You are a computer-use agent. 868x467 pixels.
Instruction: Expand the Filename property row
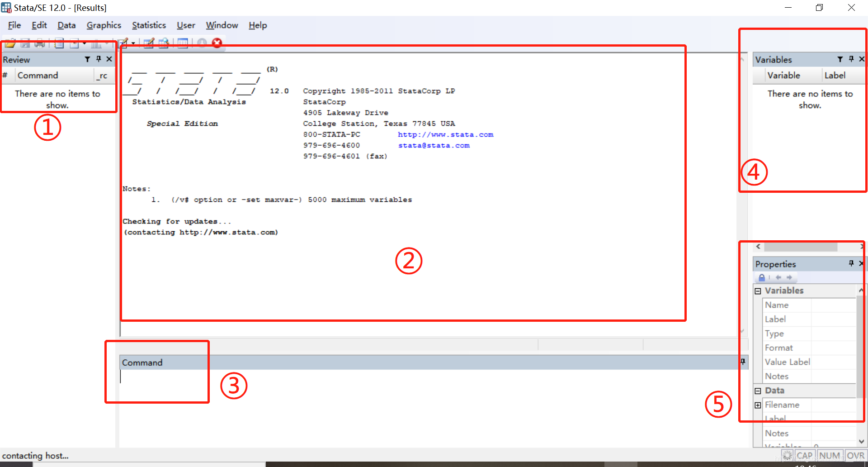[x=758, y=405]
